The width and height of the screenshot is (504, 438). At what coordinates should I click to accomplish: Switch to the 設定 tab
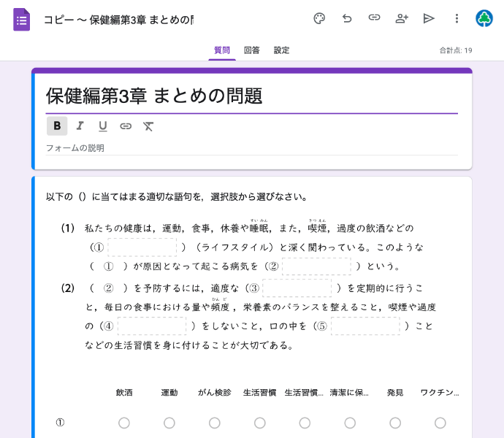pos(281,50)
